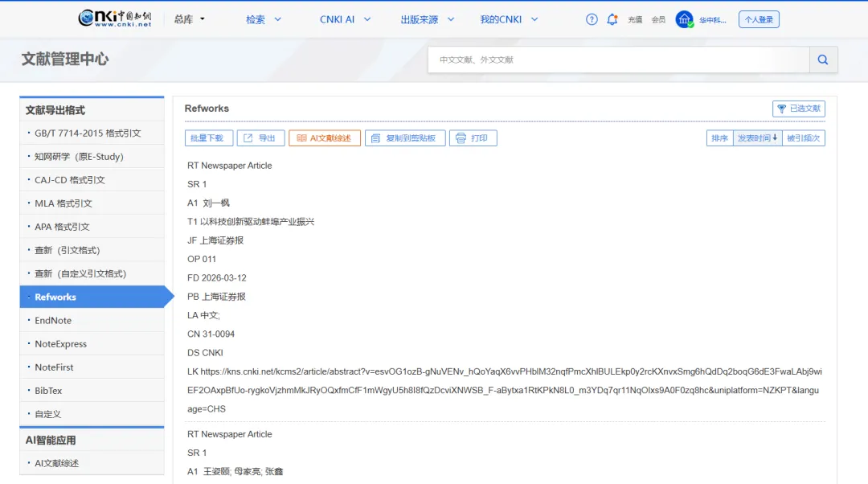Click the 华中科... account name
Image resolution: width=868 pixels, height=484 pixels.
pos(712,20)
